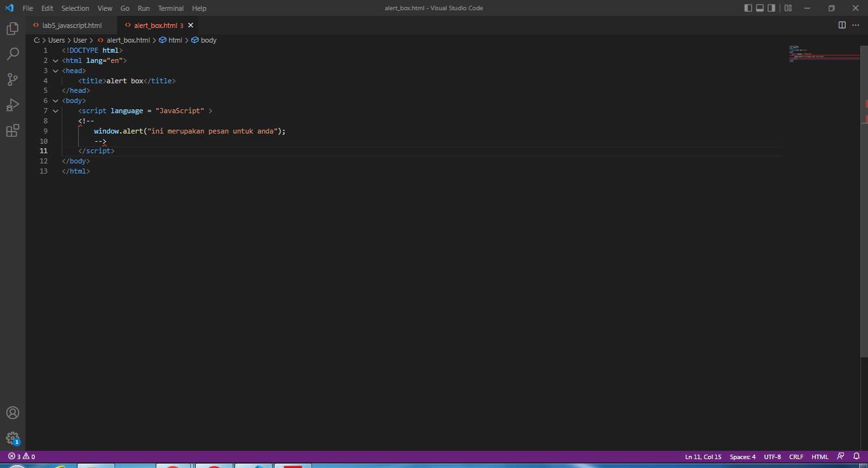The height and width of the screenshot is (468, 868).
Task: Open the Extensions icon
Action: pyautogui.click(x=13, y=130)
